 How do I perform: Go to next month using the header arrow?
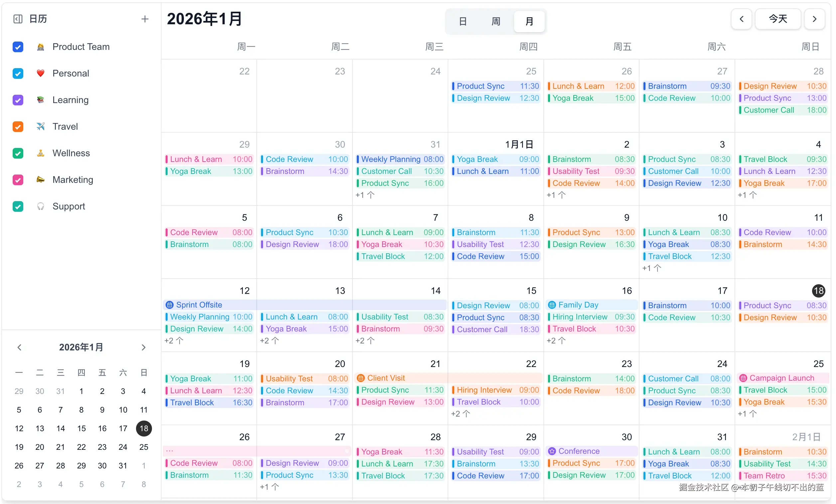pyautogui.click(x=814, y=19)
